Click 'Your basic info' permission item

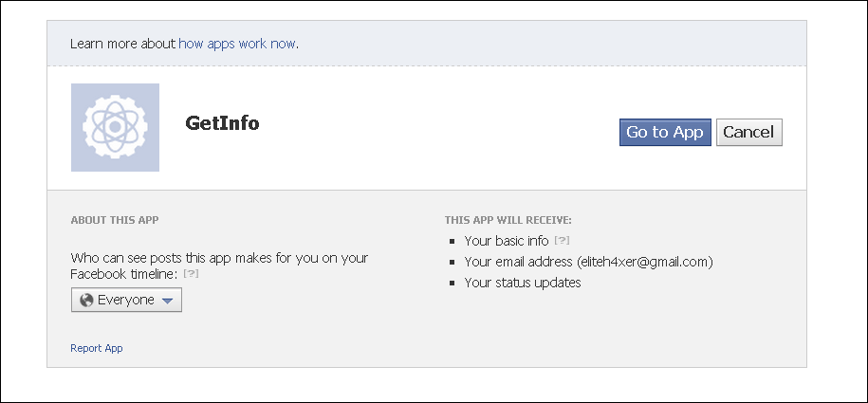pos(507,241)
